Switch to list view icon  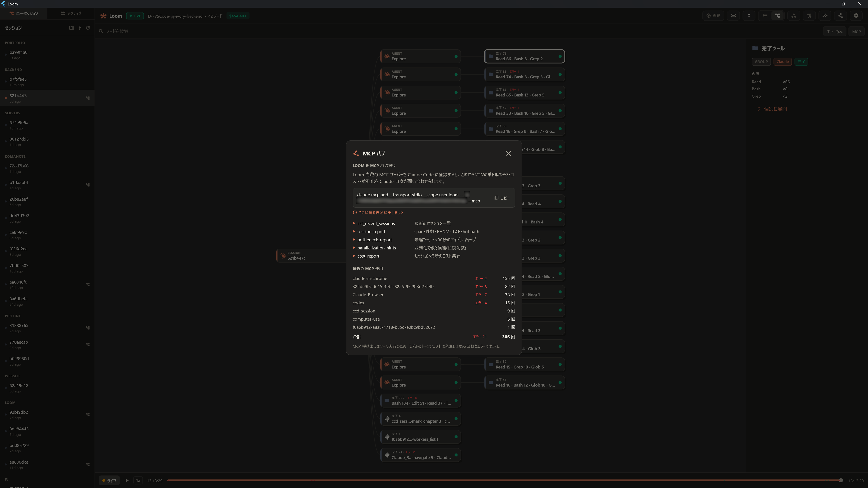coord(765,16)
